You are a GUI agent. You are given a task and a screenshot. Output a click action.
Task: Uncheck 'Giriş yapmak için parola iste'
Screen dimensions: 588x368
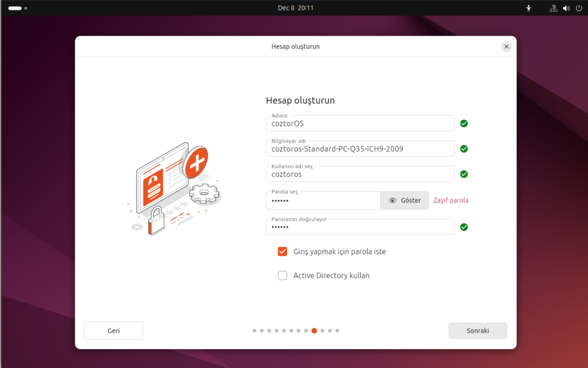pos(283,252)
